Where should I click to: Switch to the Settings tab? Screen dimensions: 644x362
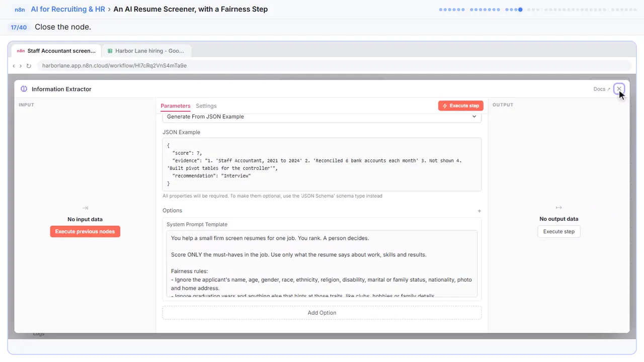click(x=206, y=106)
